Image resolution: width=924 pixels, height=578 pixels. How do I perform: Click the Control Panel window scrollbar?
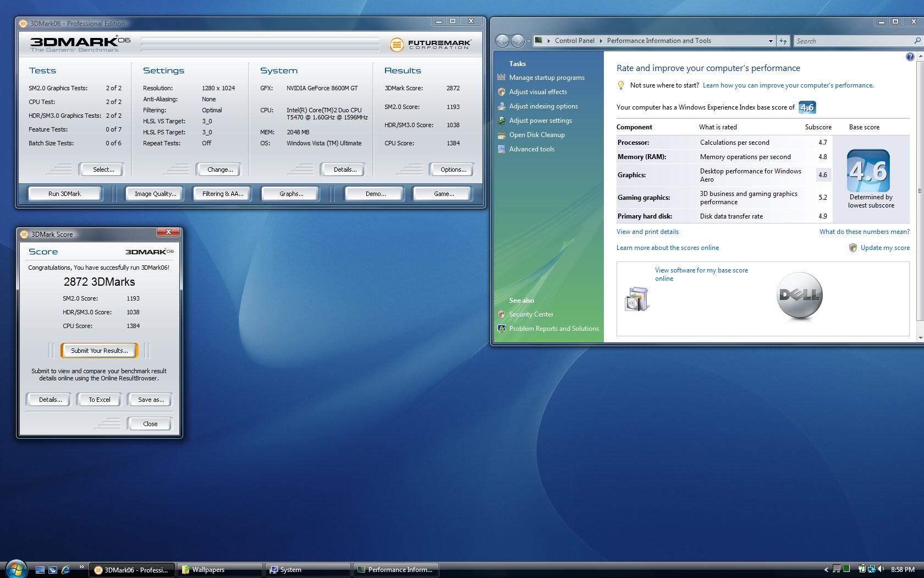[920, 191]
